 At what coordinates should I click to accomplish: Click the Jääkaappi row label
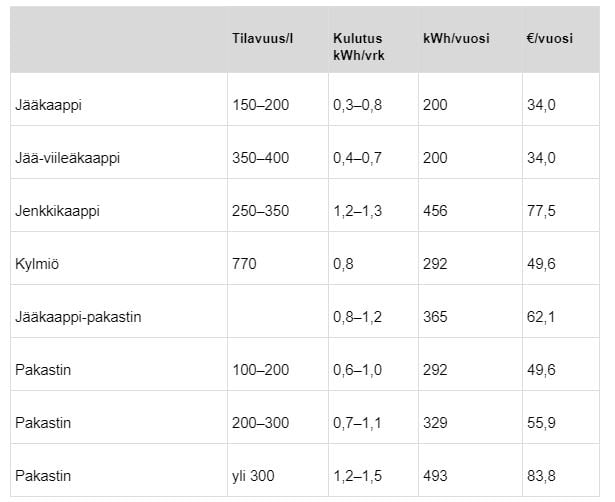point(48,105)
